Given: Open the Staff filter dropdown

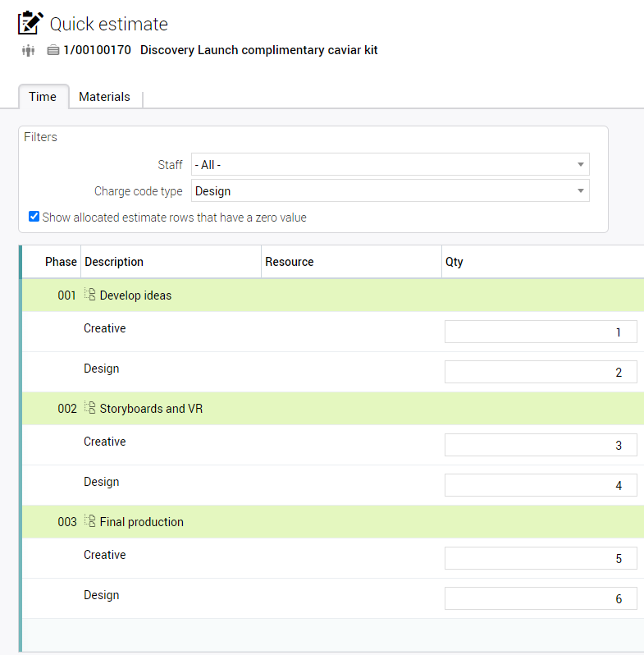Looking at the screenshot, I should 390,165.
